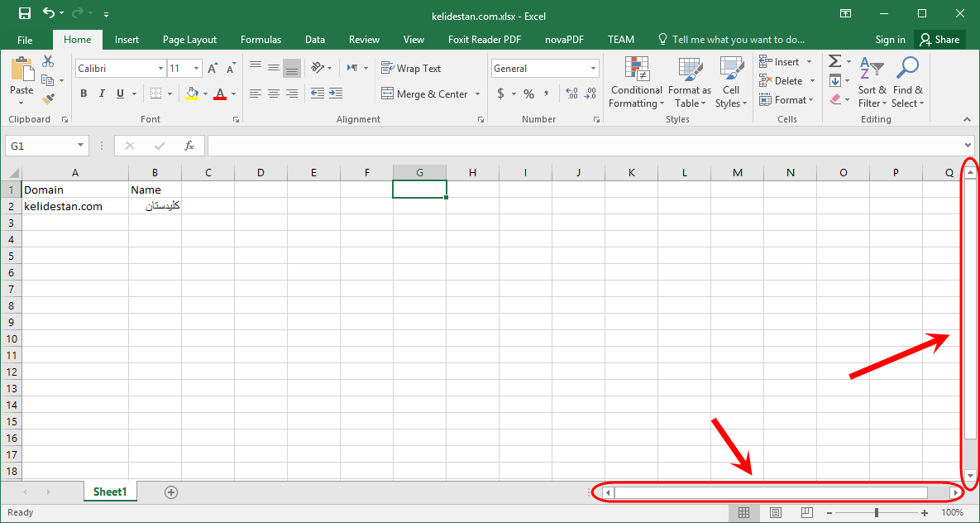The width and height of the screenshot is (980, 523).
Task: Click the Insert cells button
Action: pyautogui.click(x=779, y=61)
